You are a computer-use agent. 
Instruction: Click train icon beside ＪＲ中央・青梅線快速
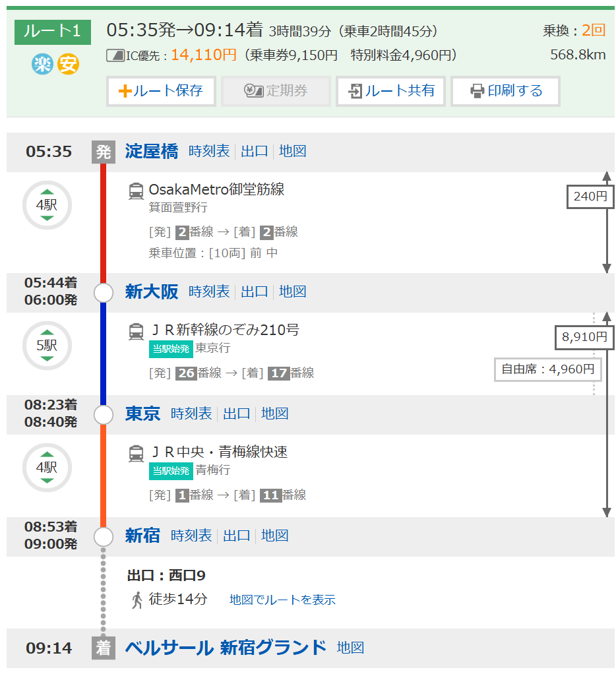click(x=137, y=454)
